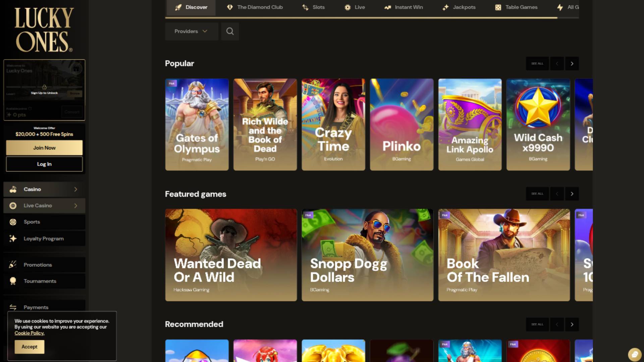
Task: Click the Loyalty Program sparkle icon
Action: click(13, 238)
